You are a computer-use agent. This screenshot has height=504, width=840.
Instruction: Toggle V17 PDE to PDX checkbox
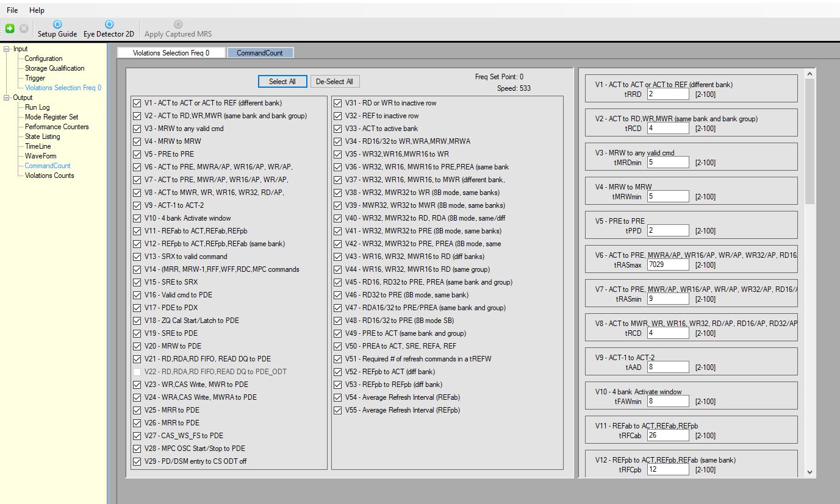[x=137, y=308]
